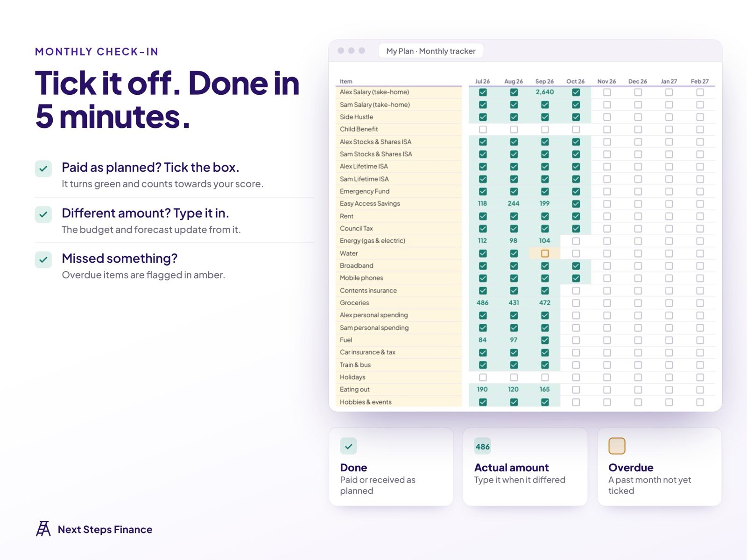The image size is (747, 560).
Task: Untick Rent checkbox for Oct 26
Action: [x=576, y=216]
